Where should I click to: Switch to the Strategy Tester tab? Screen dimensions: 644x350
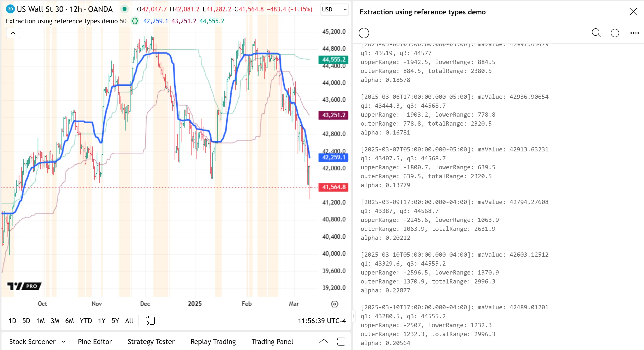click(151, 342)
